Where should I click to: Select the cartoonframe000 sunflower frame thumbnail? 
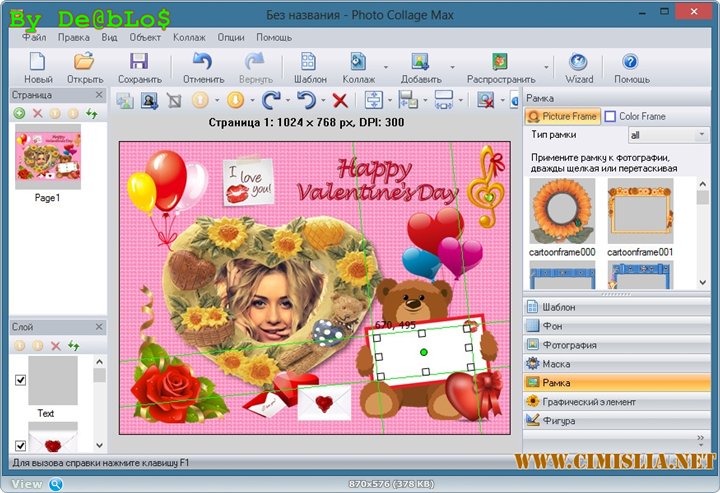[562, 211]
